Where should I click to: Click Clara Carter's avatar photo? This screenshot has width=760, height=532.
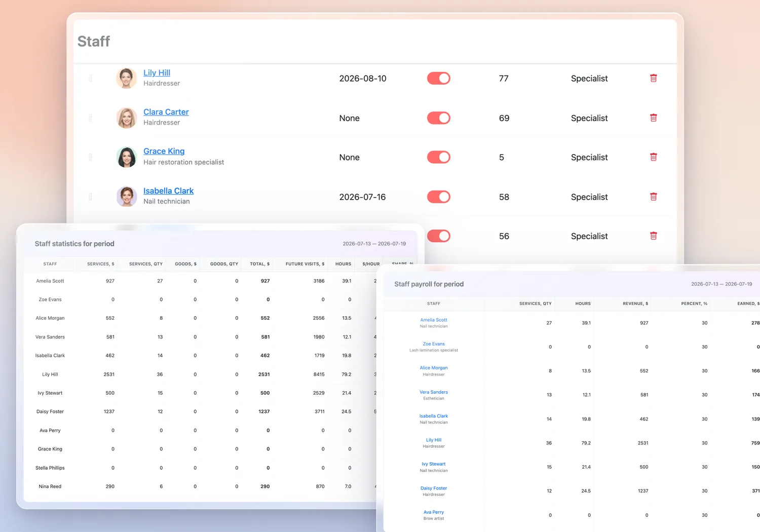point(127,118)
